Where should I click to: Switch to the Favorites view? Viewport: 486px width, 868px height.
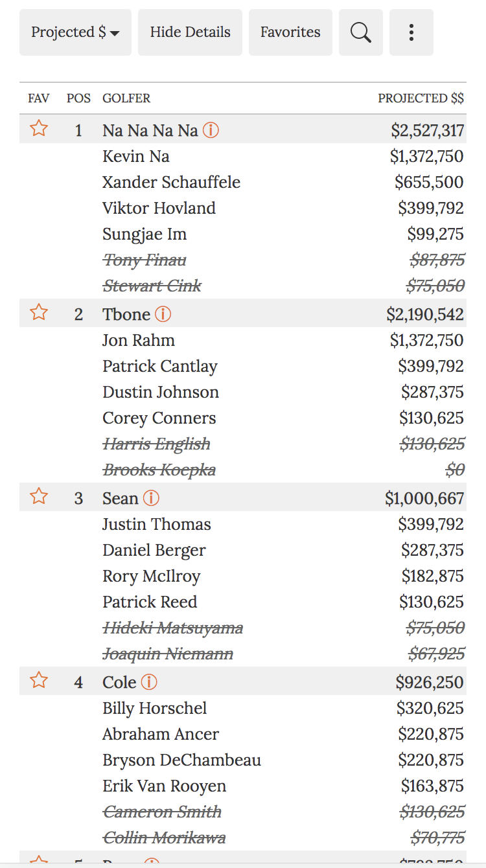290,32
